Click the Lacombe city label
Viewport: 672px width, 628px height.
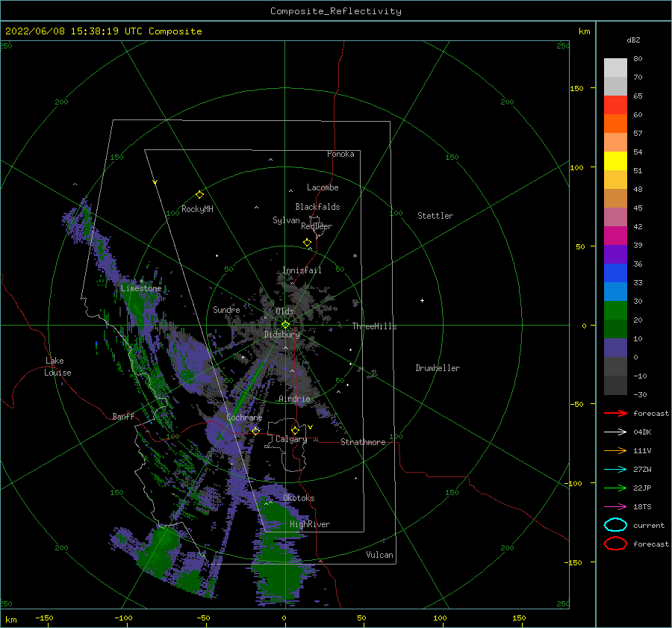(323, 187)
